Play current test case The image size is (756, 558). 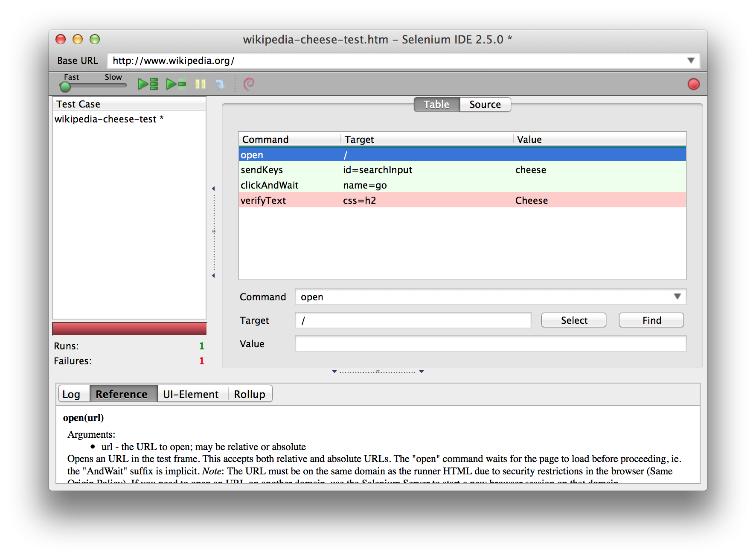pyautogui.click(x=176, y=84)
